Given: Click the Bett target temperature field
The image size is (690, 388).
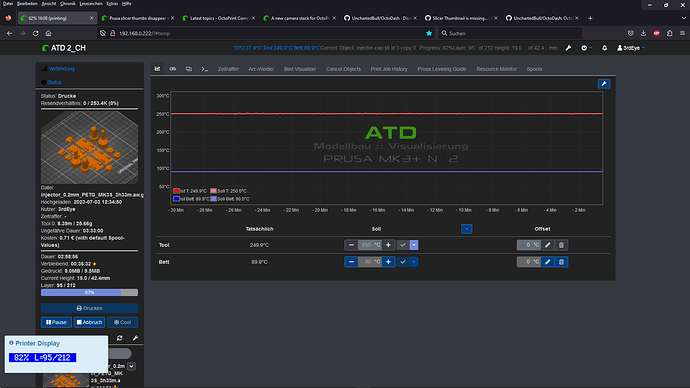Looking at the screenshot, I should click(x=370, y=262).
